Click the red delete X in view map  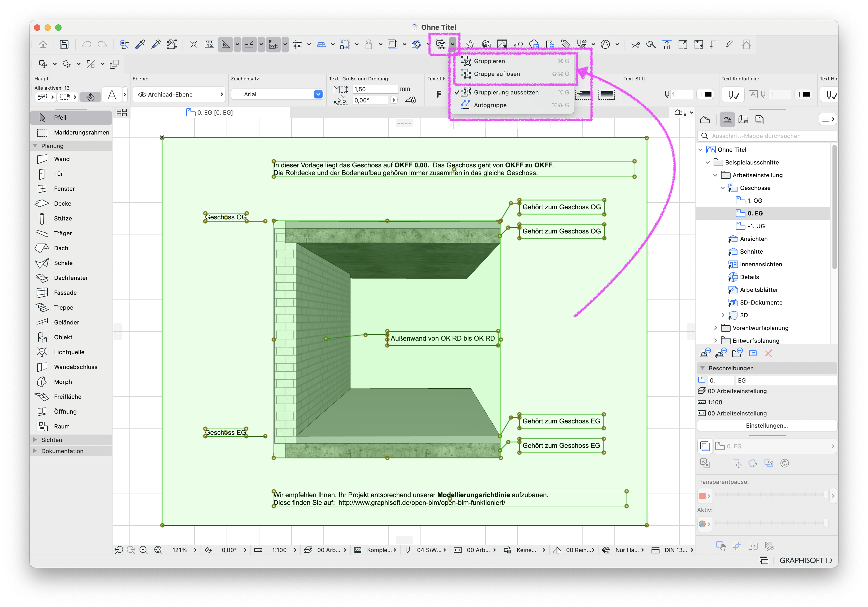pos(769,354)
